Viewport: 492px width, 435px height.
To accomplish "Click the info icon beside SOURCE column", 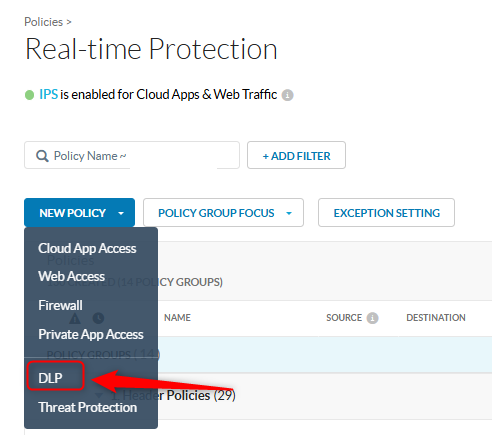I will tap(372, 318).
